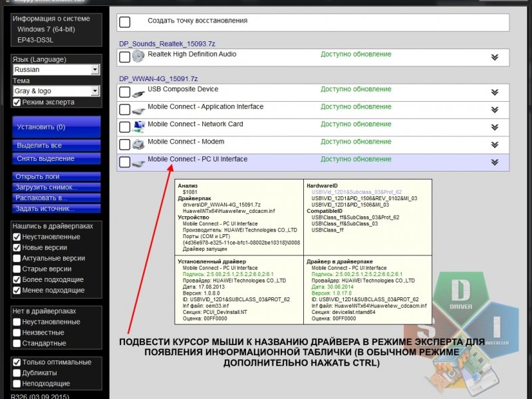
Task: Click the Снять выделение button
Action: tap(57, 158)
